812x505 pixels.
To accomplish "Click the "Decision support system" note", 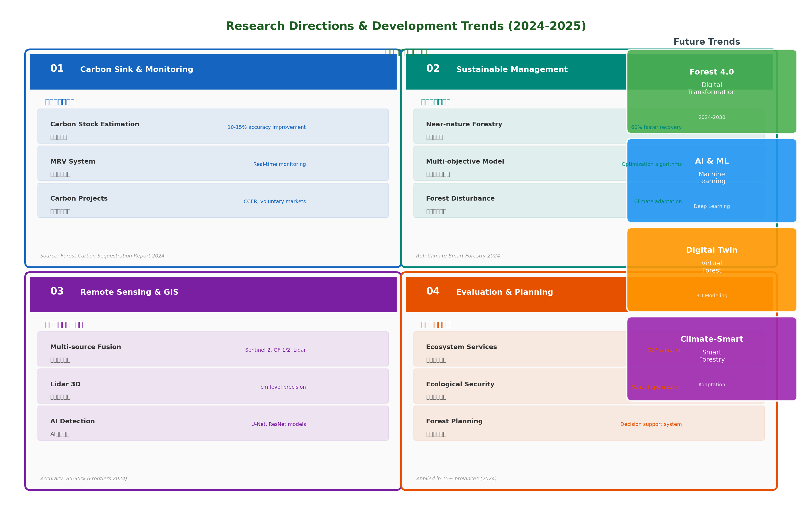I will [x=651, y=424].
